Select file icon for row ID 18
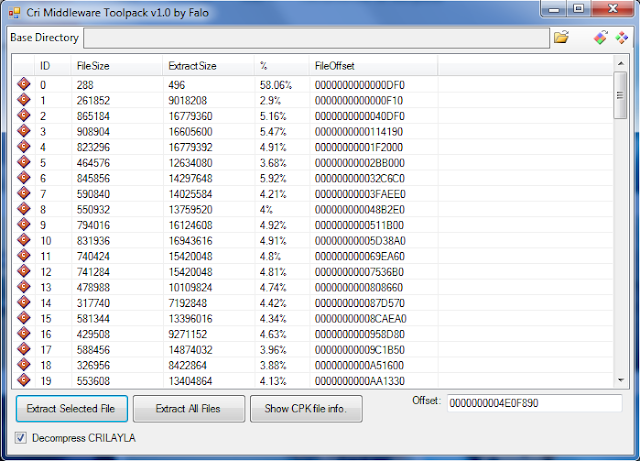This screenshot has width=640, height=461. pos(24,364)
